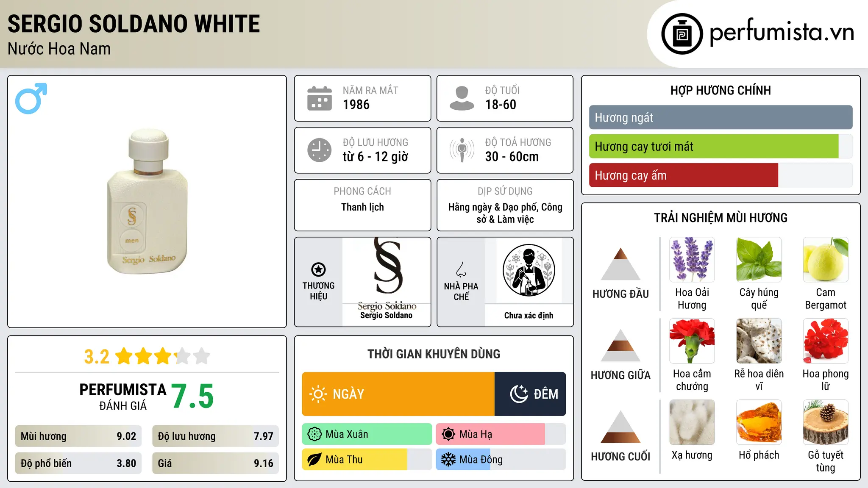Click the nose icon above Nhà pha chế
Viewport: 868px width, 488px height.
point(461,269)
